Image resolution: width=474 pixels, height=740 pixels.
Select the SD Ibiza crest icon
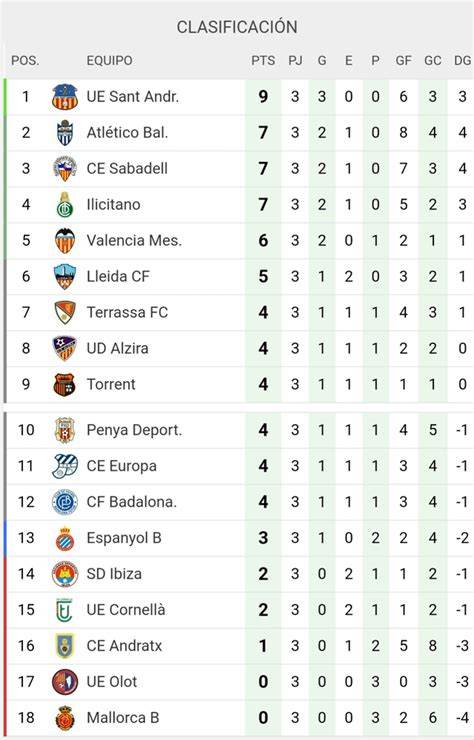click(65, 574)
